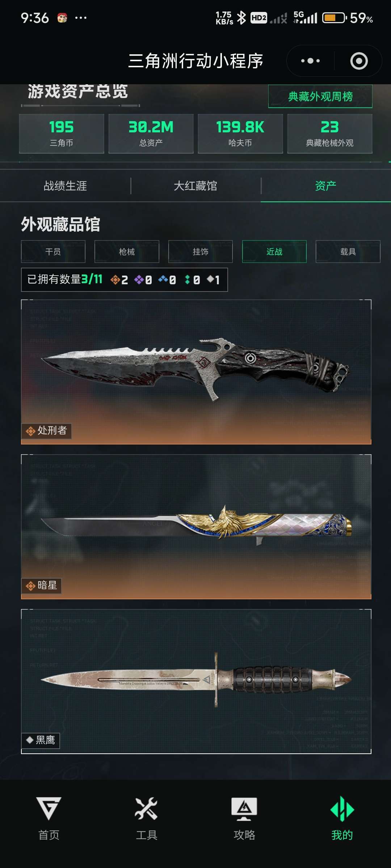Image resolution: width=391 pixels, height=868 pixels.
Task: Switch to 大红藏馆 tab
Action: pos(195,186)
